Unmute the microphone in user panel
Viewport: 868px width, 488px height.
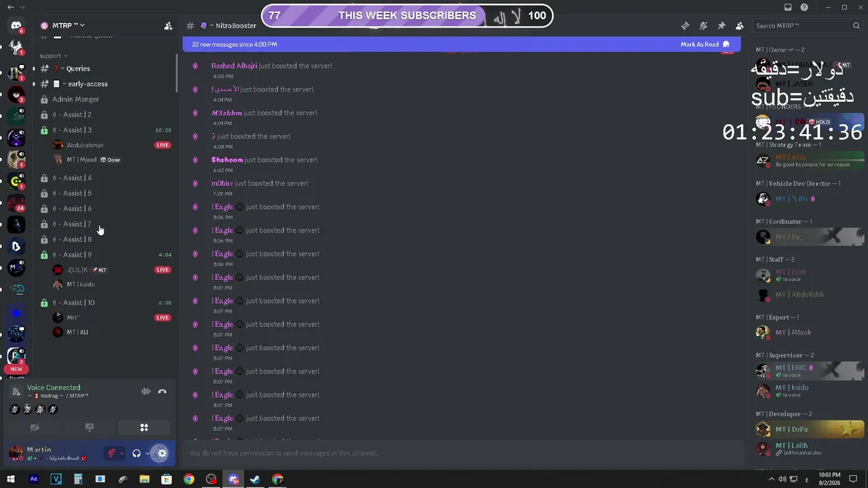coord(112,453)
